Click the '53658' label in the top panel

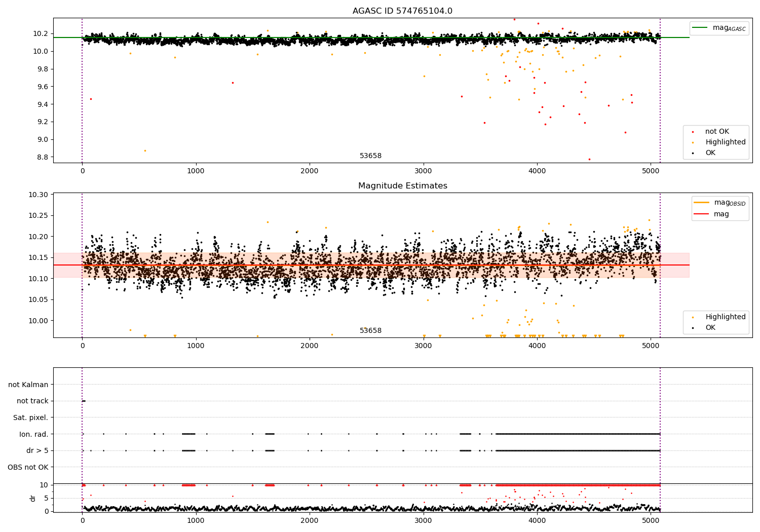[x=370, y=156]
